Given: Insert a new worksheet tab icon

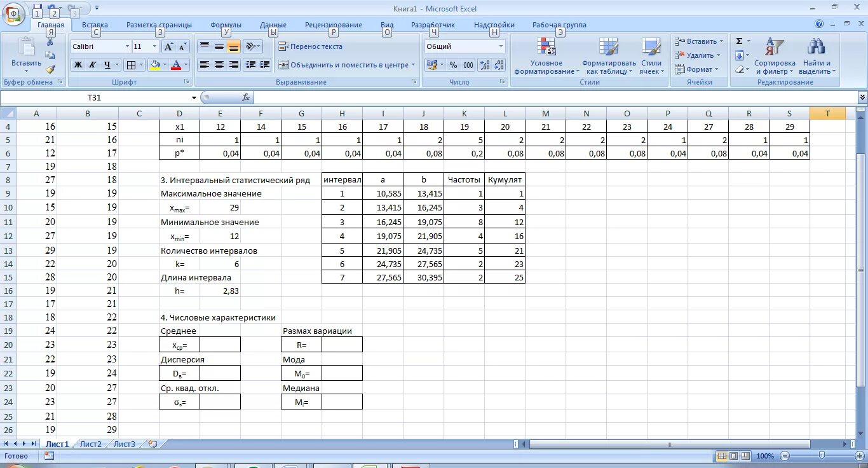Looking at the screenshot, I should pyautogui.click(x=153, y=444).
